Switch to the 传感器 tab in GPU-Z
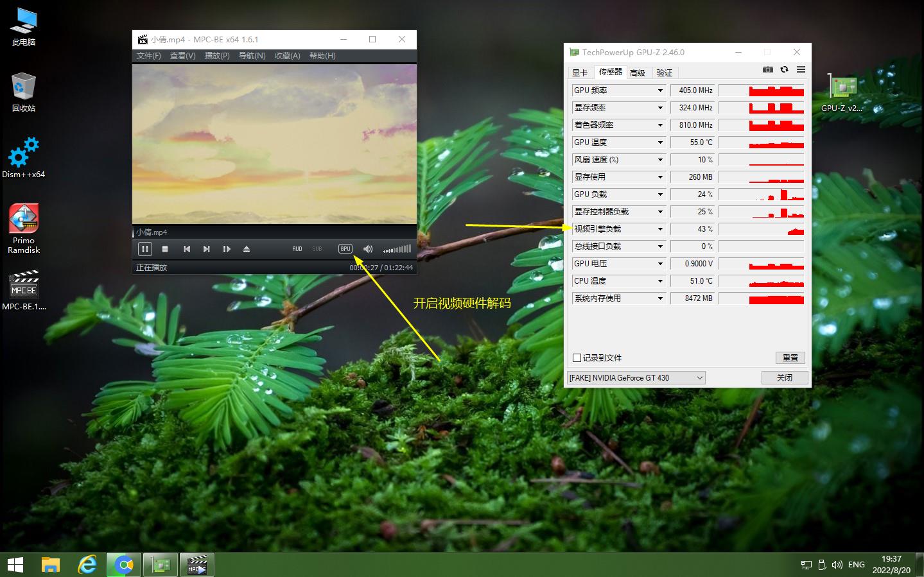Viewport: 924px width, 577px height. [x=610, y=71]
